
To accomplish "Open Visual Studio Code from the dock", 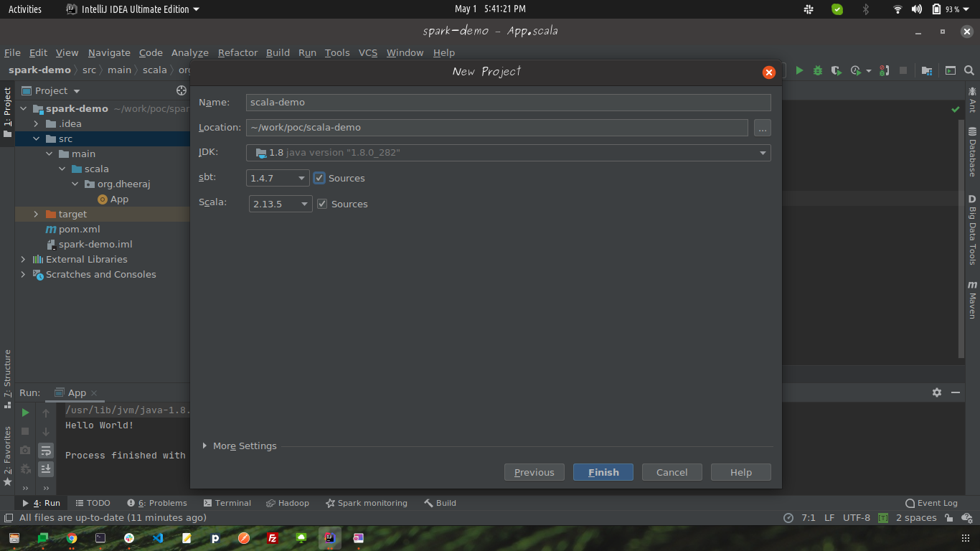I will pyautogui.click(x=158, y=538).
